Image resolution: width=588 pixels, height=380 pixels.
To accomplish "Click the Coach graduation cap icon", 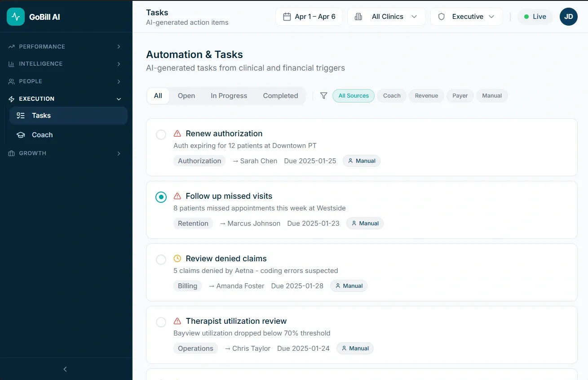I will (21, 135).
